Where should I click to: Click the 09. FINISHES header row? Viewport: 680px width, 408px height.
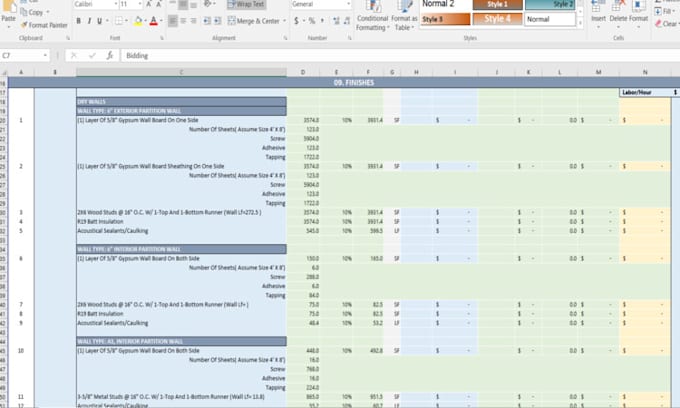pyautogui.click(x=343, y=82)
